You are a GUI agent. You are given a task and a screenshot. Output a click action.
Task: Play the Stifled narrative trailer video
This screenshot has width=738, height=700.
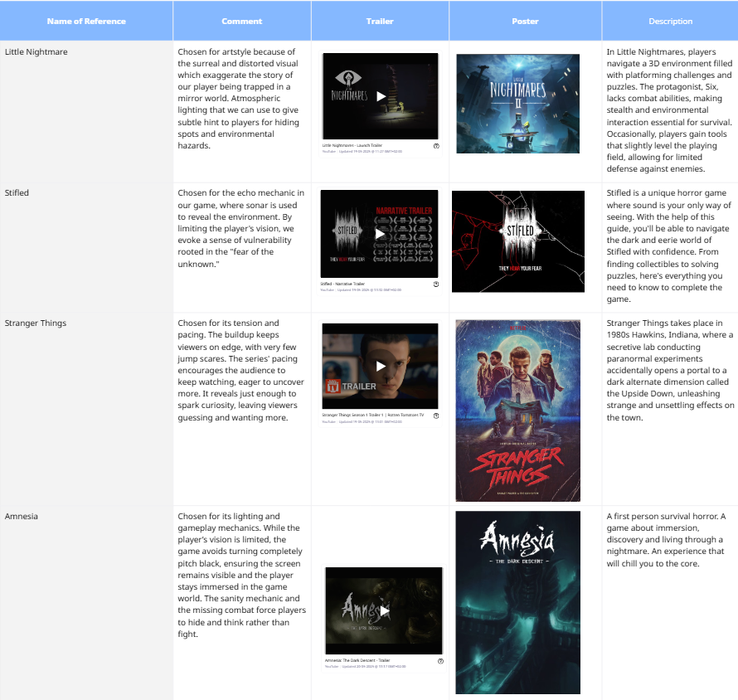point(380,233)
